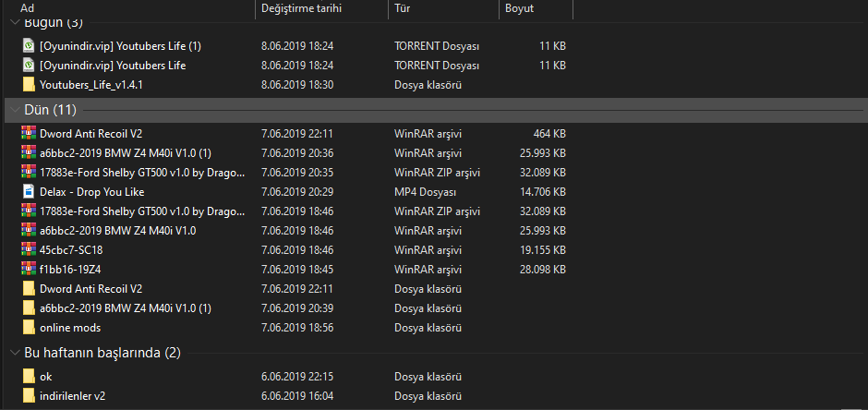868x410 pixels.
Task: Click Dosya klasörü type in the ok row
Action: pos(428,376)
